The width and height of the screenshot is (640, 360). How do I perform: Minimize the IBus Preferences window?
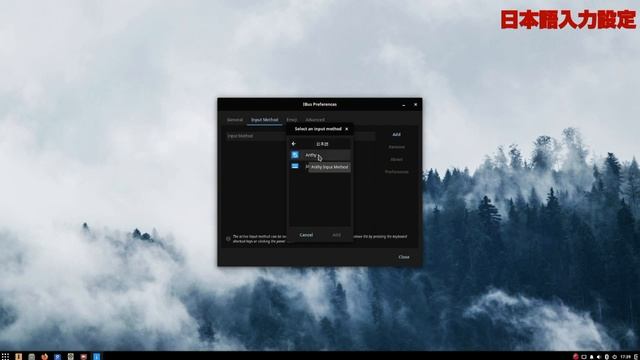(x=404, y=105)
